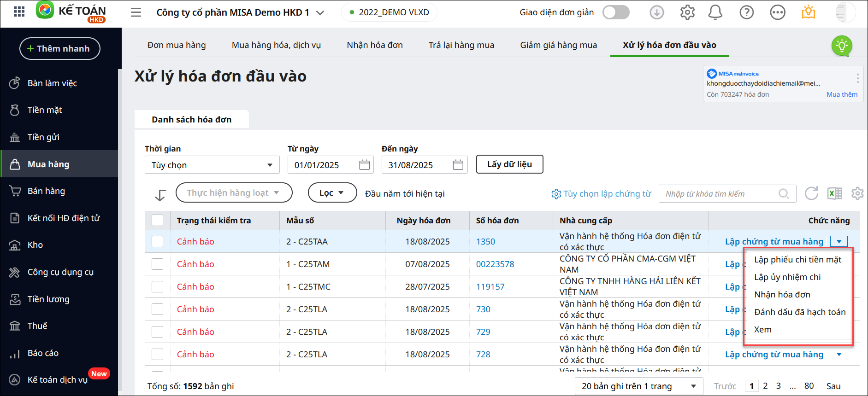The image size is (868, 396).
Task: Expand the action arrow for invoice 728
Action: [839, 355]
